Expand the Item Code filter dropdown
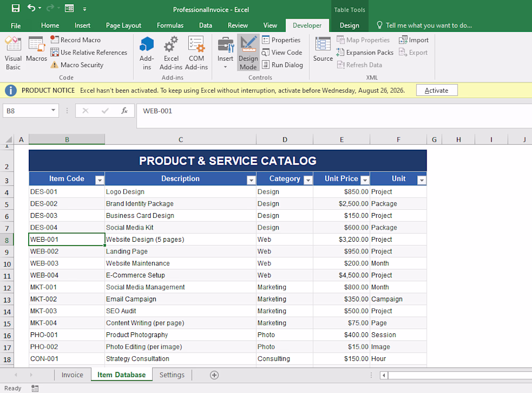 pyautogui.click(x=99, y=180)
